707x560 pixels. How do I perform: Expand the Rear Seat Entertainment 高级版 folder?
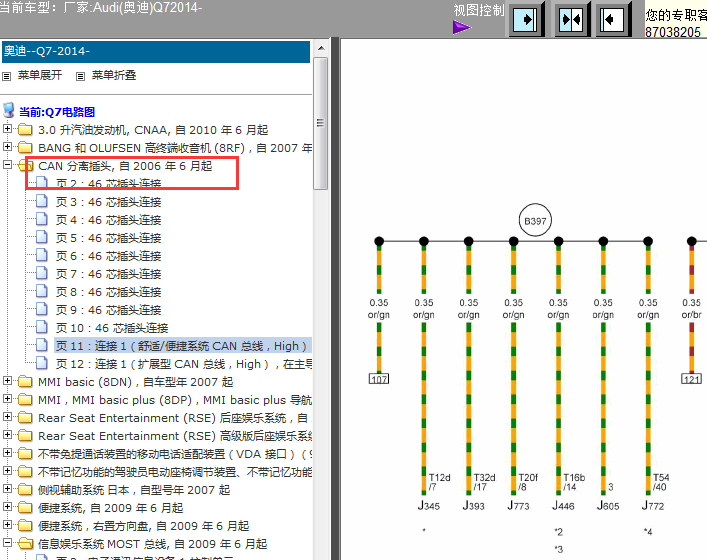[x=7, y=435]
